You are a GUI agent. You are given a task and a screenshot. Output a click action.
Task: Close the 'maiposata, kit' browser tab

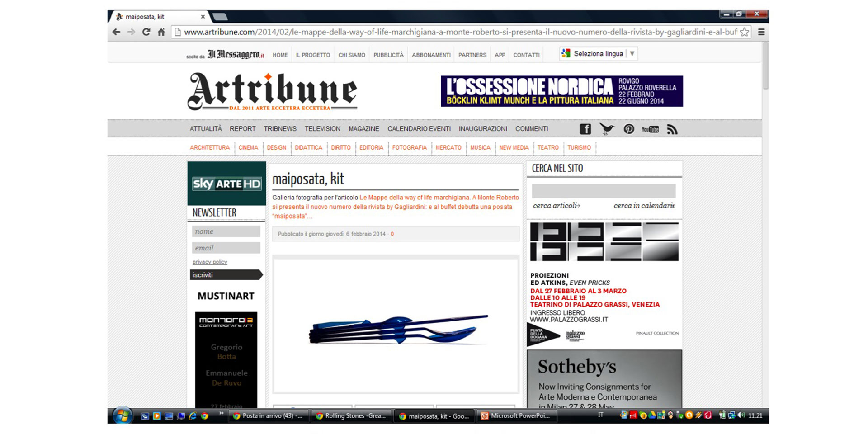(203, 17)
